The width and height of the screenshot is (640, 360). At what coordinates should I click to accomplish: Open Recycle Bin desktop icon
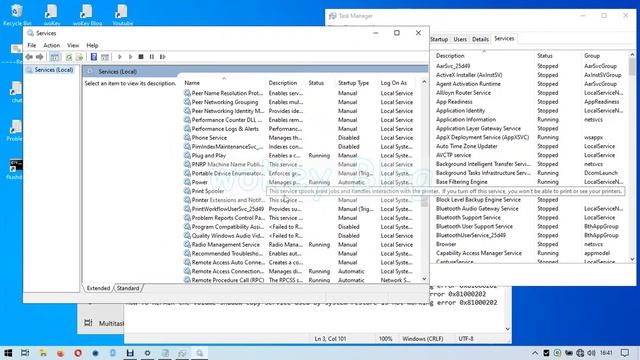click(x=17, y=14)
